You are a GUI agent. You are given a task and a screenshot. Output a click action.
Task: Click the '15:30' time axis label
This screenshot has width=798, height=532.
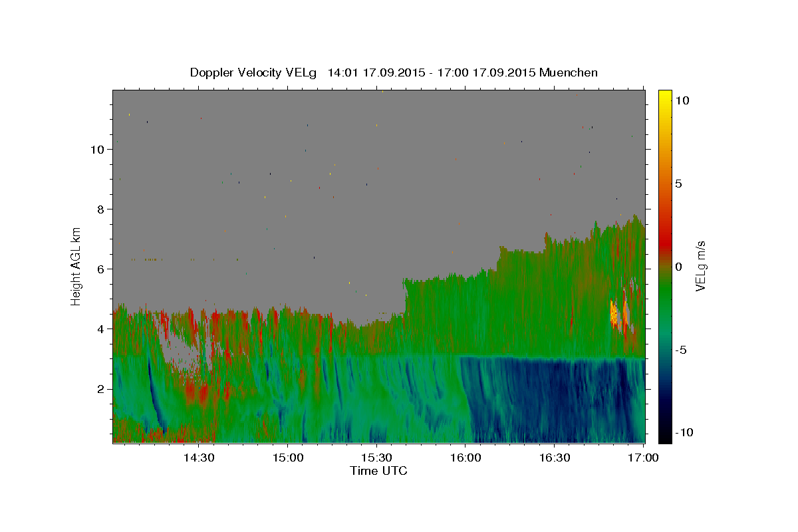click(376, 458)
